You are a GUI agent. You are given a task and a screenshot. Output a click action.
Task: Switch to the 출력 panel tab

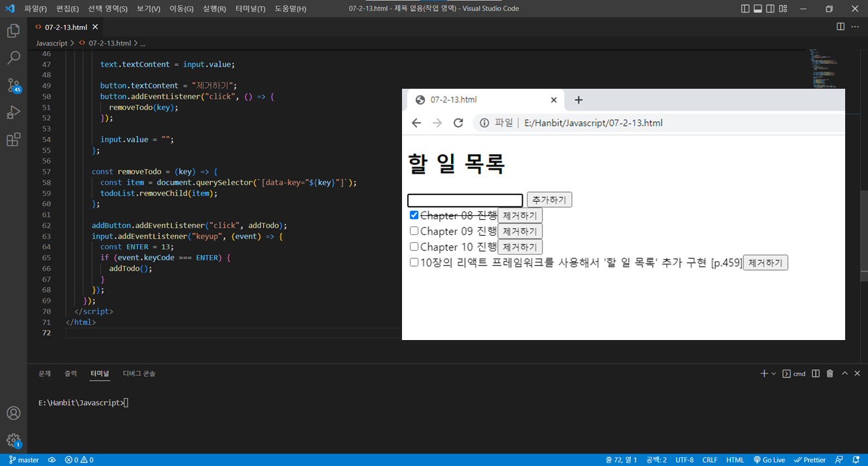pyautogui.click(x=70, y=373)
